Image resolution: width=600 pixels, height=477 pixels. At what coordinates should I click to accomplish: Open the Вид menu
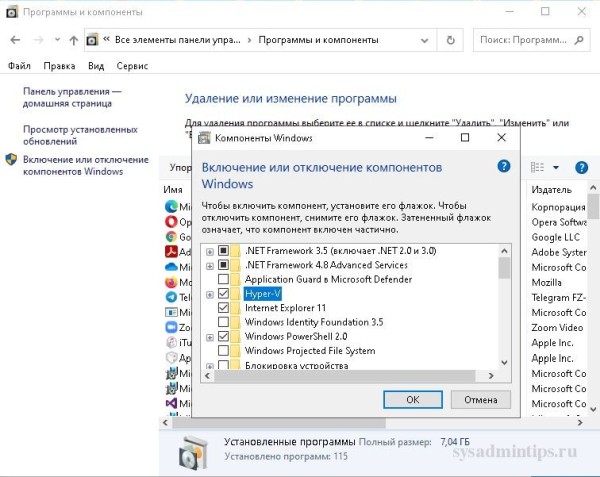pos(96,66)
